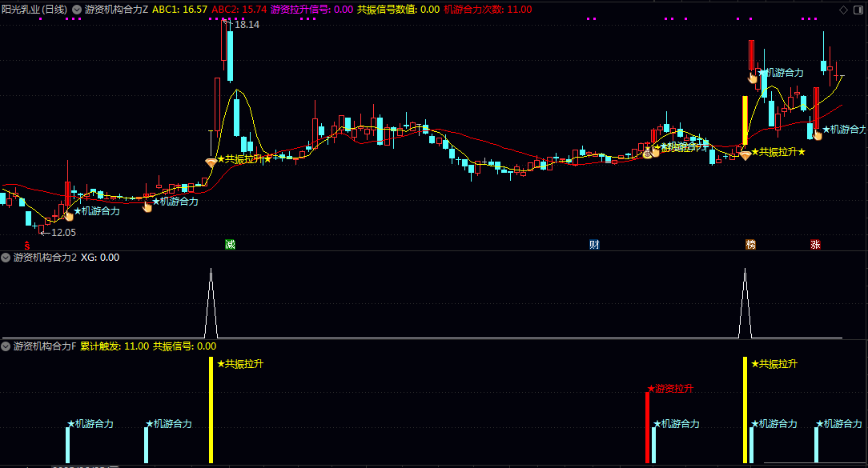
Task: Click the rightmost ★机游合力 label in bottom panel
Action: point(839,424)
